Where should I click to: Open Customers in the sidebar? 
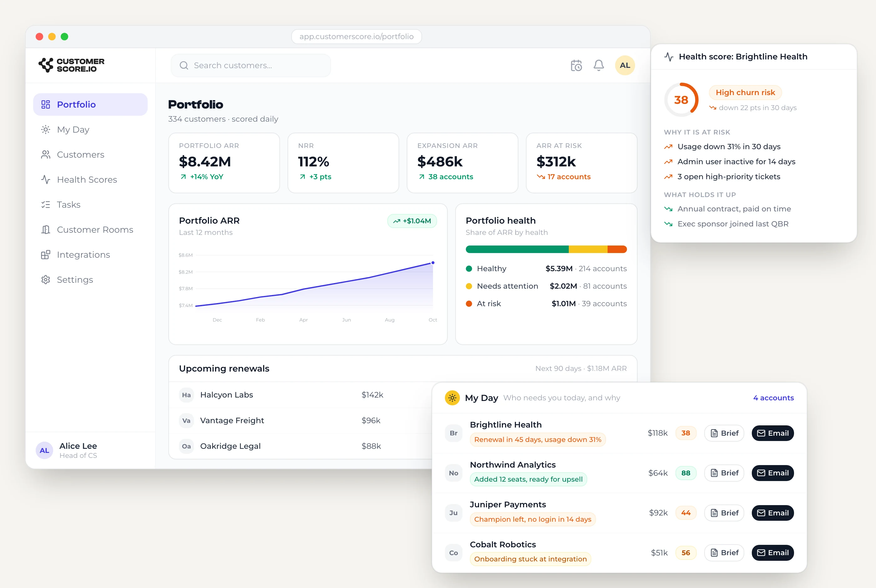coord(90,155)
